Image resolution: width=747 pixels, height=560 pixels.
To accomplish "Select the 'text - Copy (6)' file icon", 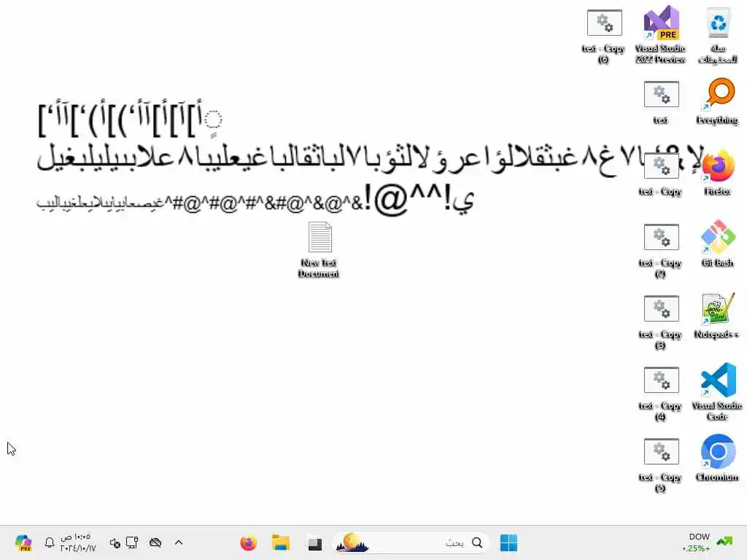I will [604, 36].
